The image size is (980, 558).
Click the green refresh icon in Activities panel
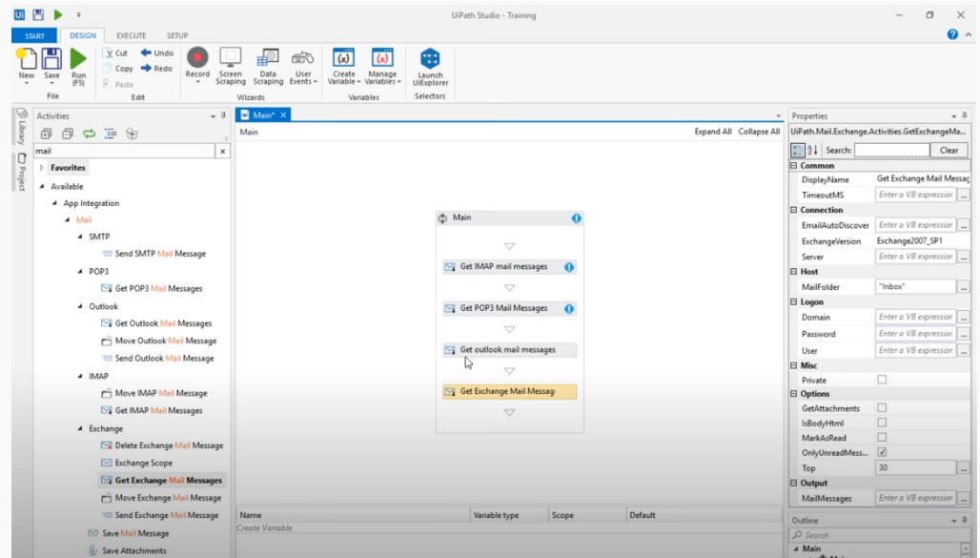(89, 134)
